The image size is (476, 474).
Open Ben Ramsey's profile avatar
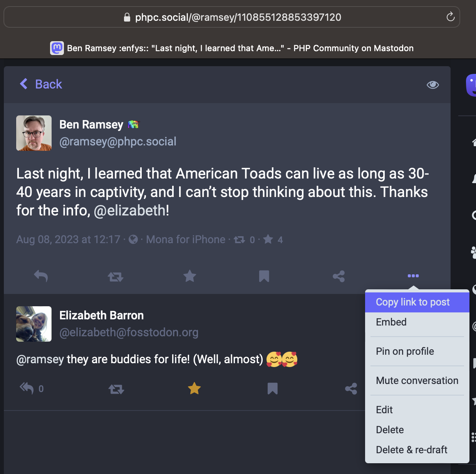coord(34,133)
